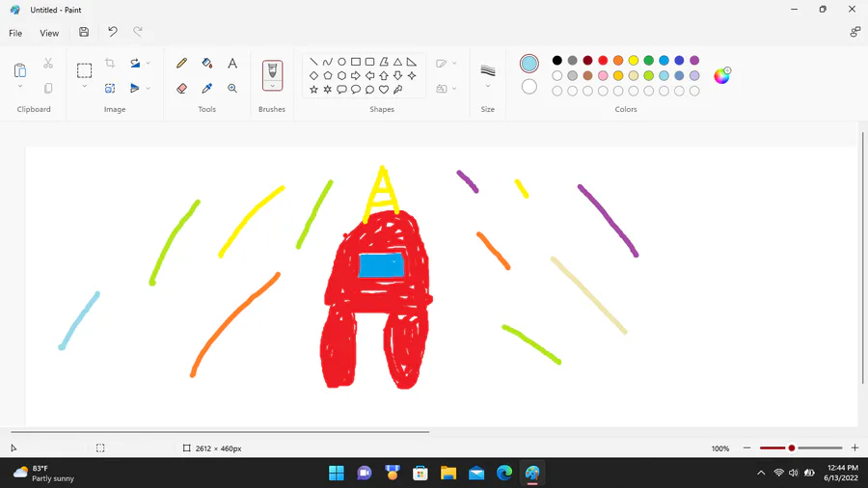Open the Brushes dropdown arrow
Screen dimensions: 868x488
[272, 86]
